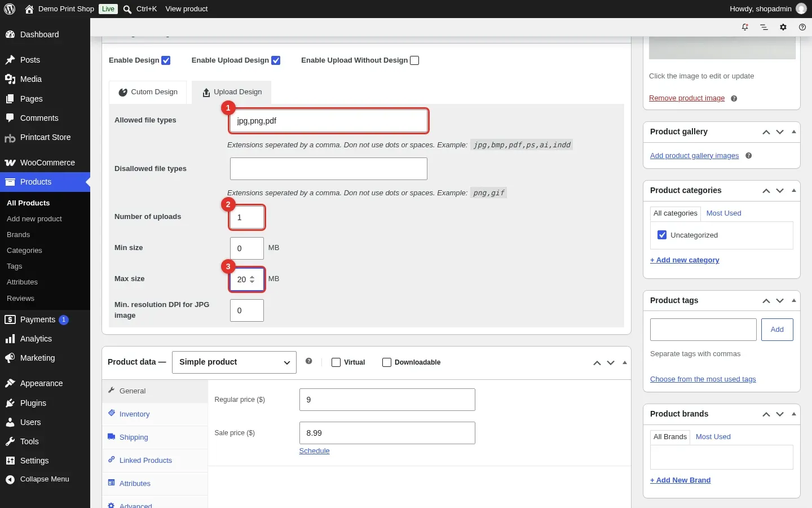Click the shopadmin avatar icon
812x508 pixels.
[x=801, y=9]
